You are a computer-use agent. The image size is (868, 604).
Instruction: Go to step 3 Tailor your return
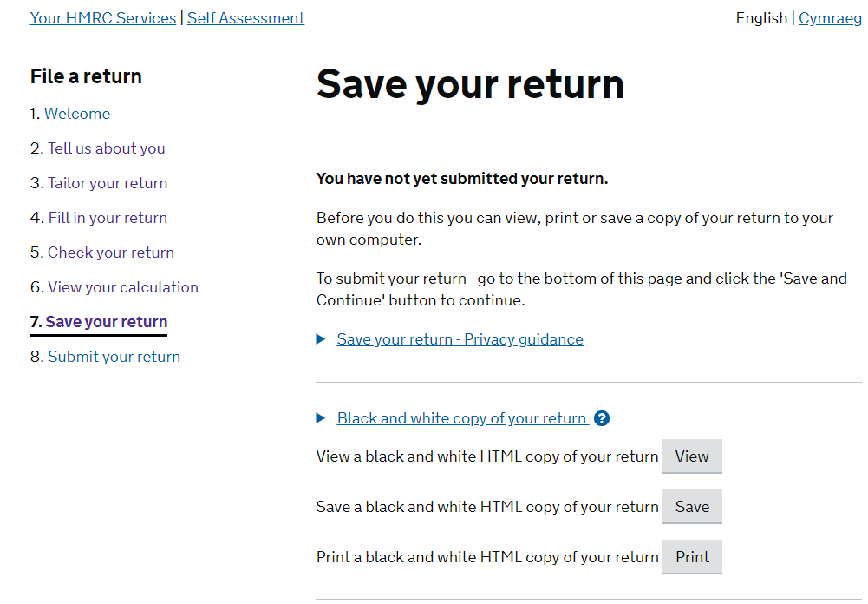[x=108, y=183]
